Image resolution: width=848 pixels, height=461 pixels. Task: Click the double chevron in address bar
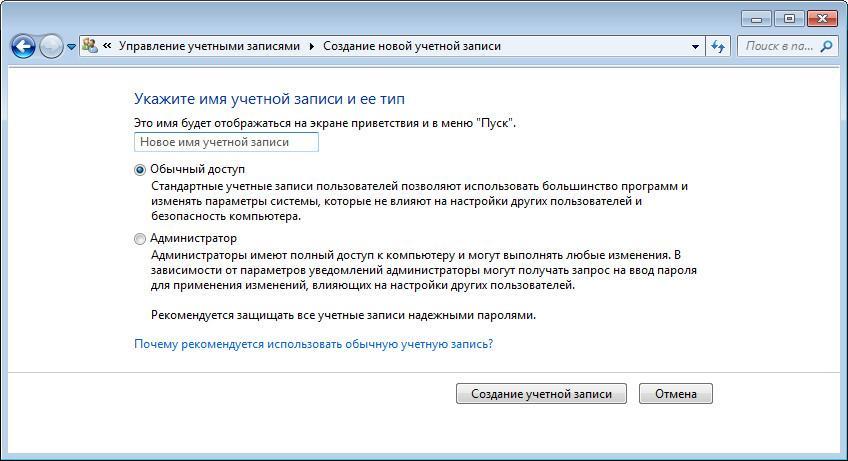tap(106, 46)
